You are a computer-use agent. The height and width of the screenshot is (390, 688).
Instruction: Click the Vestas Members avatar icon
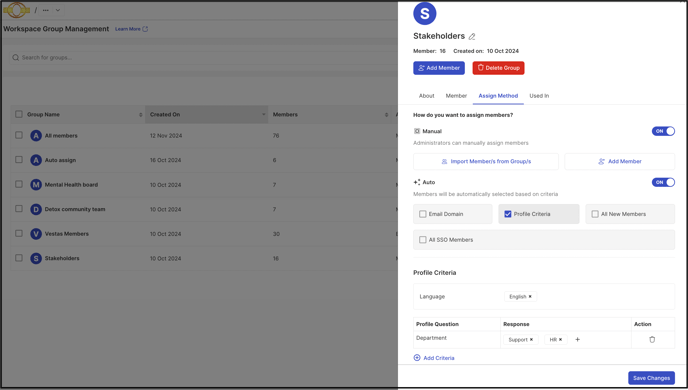tap(36, 234)
